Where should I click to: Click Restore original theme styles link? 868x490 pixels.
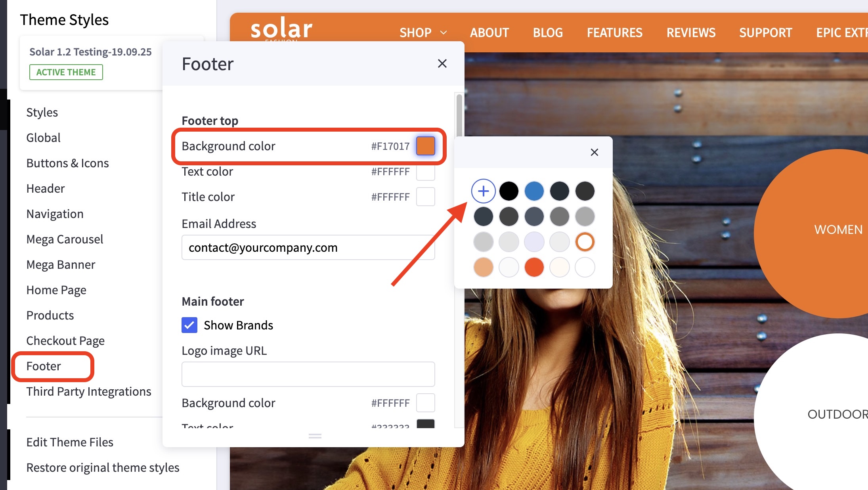click(x=103, y=467)
